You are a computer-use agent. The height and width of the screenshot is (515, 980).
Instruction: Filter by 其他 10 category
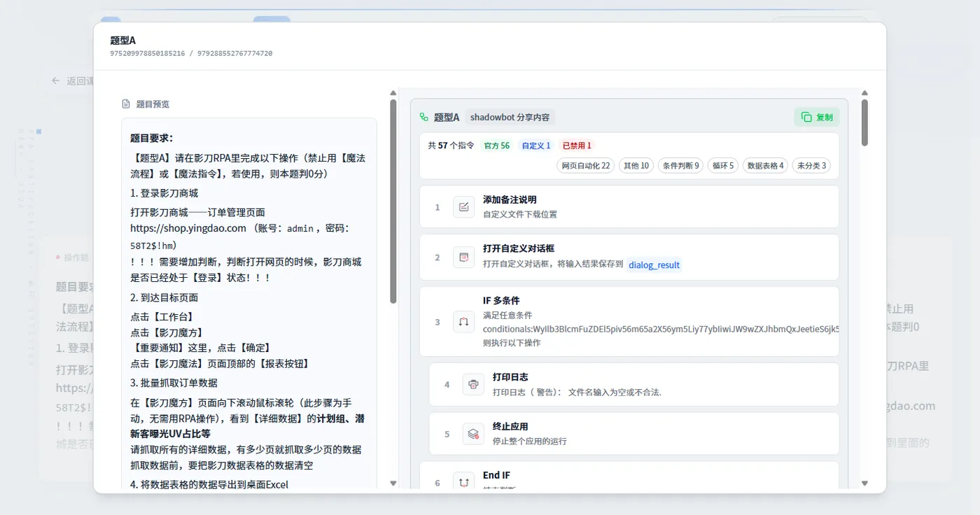[636, 166]
